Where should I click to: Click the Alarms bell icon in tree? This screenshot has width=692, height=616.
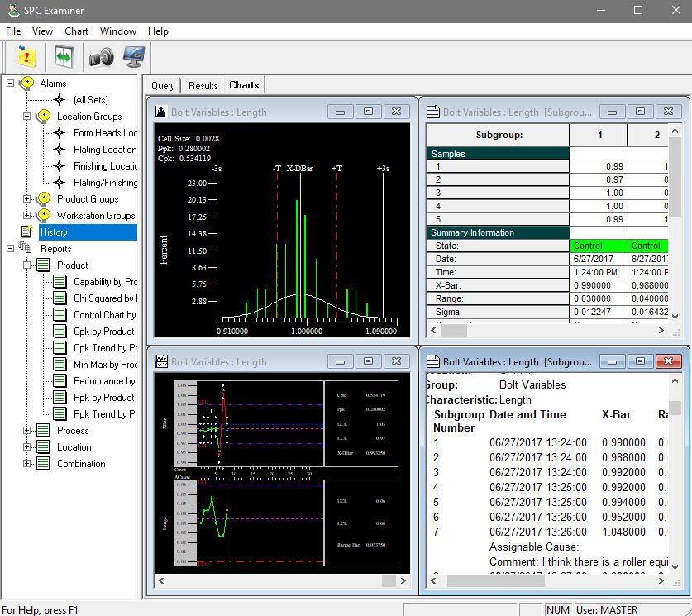tap(26, 84)
